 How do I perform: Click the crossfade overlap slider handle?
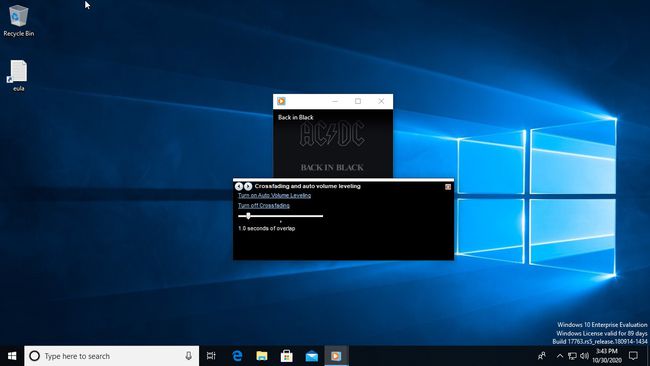(x=248, y=216)
